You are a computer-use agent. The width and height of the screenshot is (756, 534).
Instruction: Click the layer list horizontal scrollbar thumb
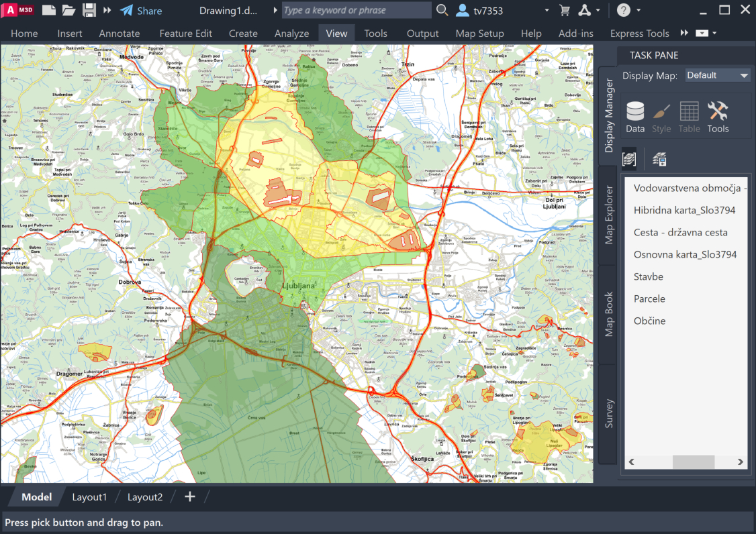click(694, 462)
